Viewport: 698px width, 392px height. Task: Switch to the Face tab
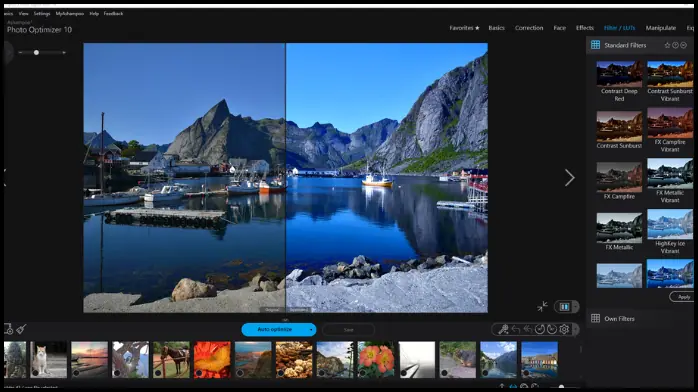coord(560,28)
